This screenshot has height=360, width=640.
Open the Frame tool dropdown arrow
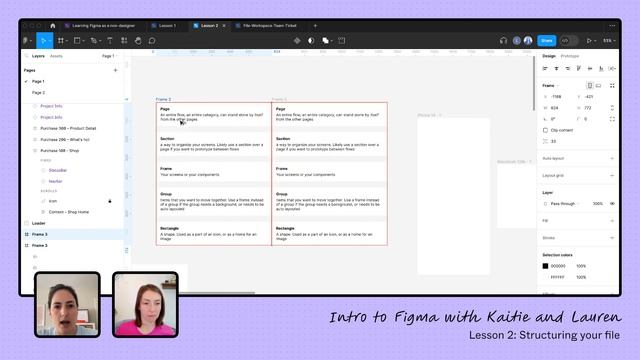coord(67,41)
